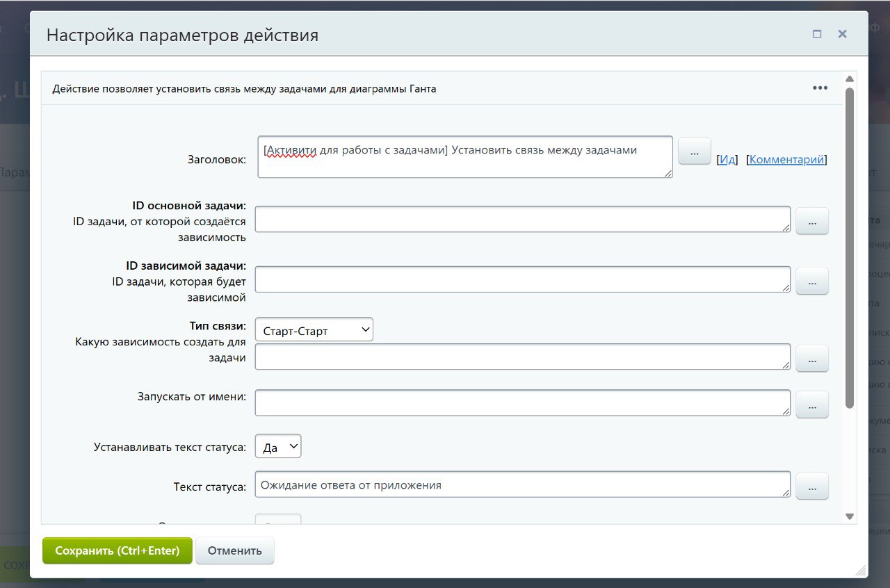
Task: Click the Текст статуса input field
Action: pos(522,485)
